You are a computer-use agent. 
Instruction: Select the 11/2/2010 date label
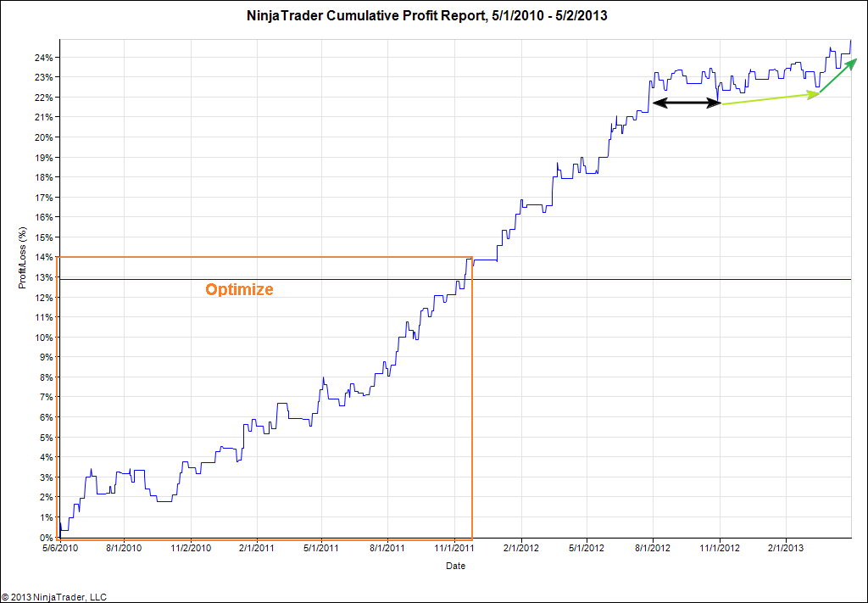coord(191,548)
